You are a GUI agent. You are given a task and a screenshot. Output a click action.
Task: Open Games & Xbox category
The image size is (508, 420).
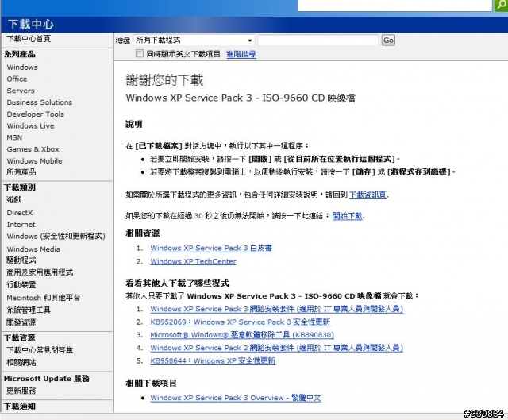point(33,149)
